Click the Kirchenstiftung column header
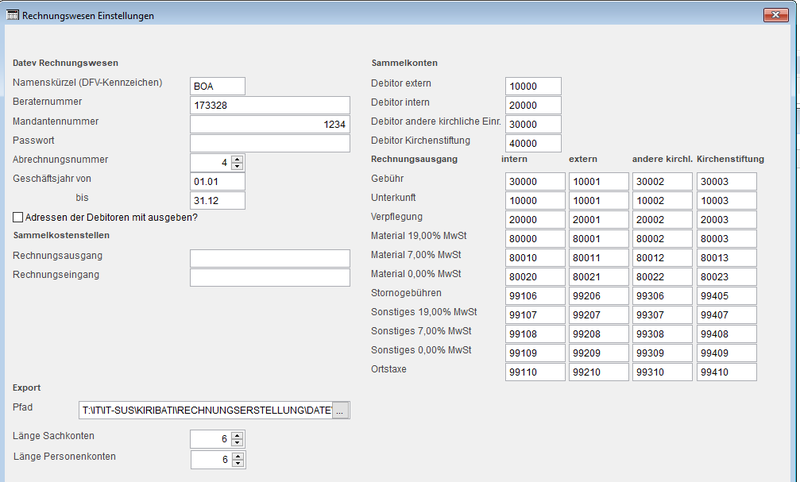Image resolution: width=800 pixels, height=482 pixels. pos(731,159)
